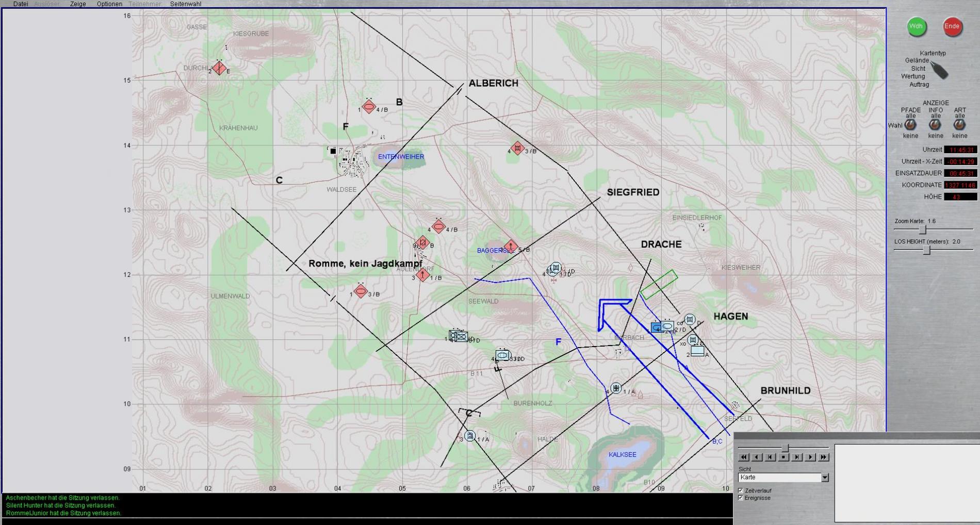The image size is (980, 525).
Task: Click the playback timeline slider handle
Action: [x=785, y=448]
